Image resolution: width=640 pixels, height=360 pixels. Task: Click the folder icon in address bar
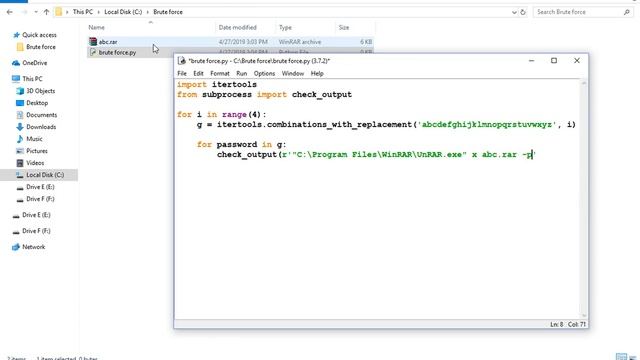(59, 12)
